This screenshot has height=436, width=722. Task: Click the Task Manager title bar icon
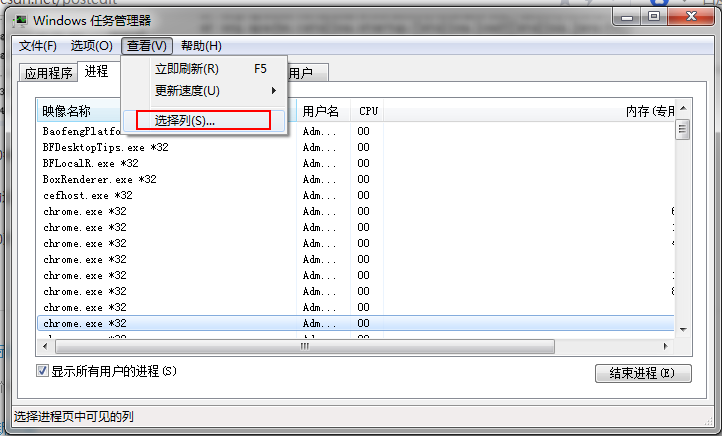click(20, 21)
